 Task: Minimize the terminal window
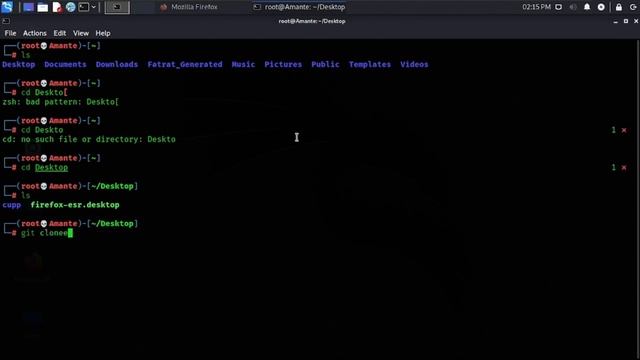(x=616, y=21)
